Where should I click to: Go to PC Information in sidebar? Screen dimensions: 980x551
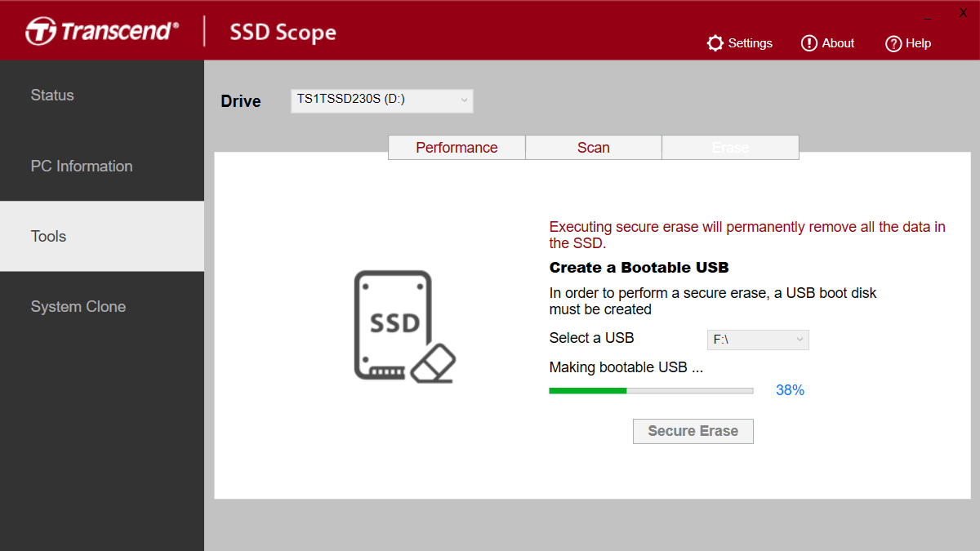[102, 166]
